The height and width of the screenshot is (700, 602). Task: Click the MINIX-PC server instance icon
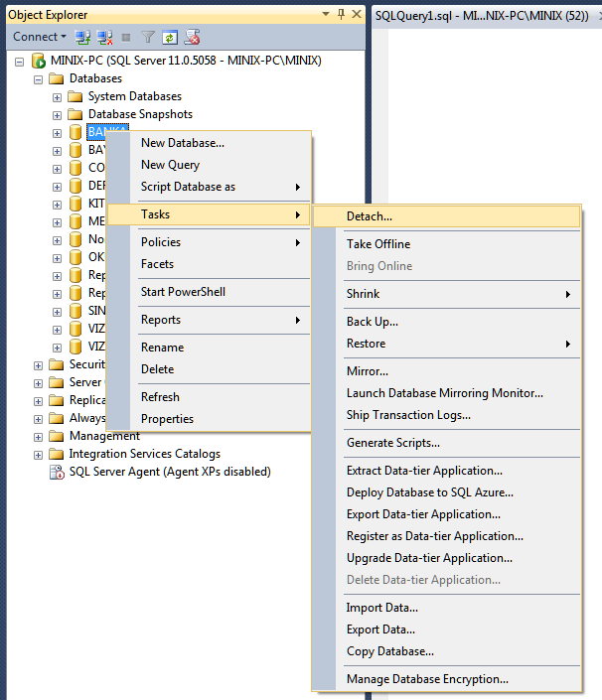coord(39,62)
